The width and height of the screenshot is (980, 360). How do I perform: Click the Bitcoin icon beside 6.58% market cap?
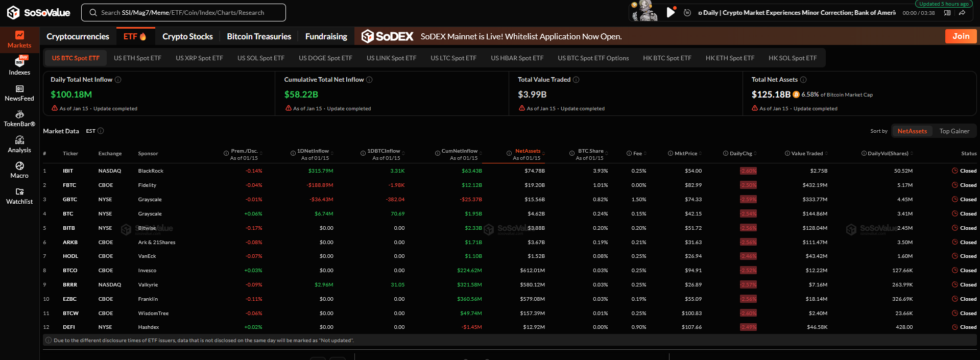796,94
